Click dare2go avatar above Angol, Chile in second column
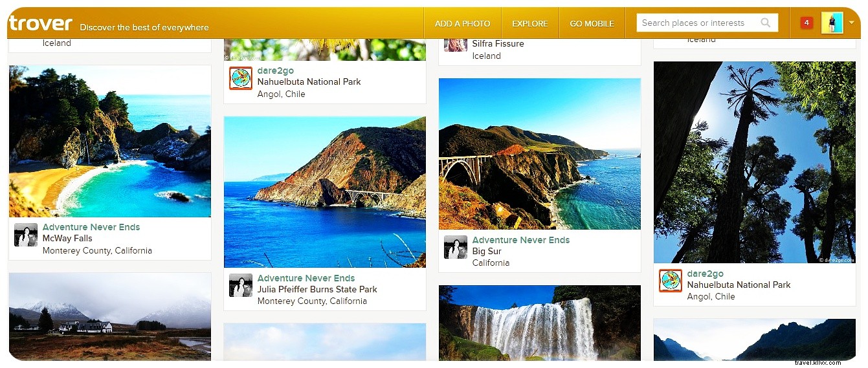868x368 pixels. point(241,78)
